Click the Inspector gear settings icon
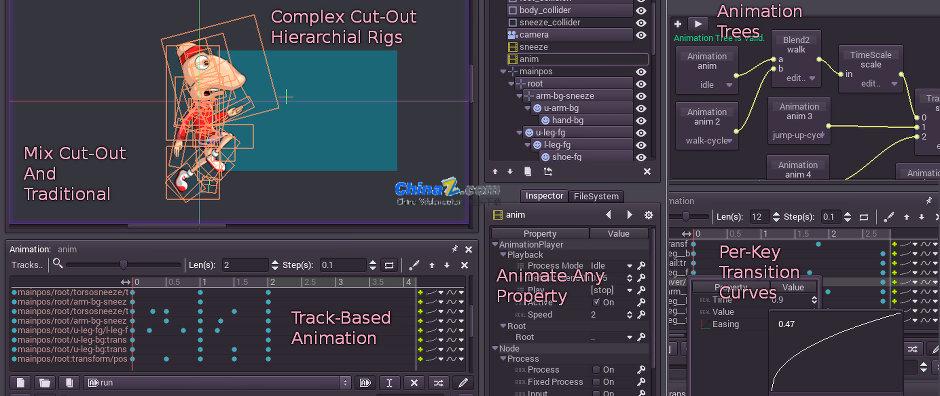The image size is (940, 396). [x=648, y=215]
